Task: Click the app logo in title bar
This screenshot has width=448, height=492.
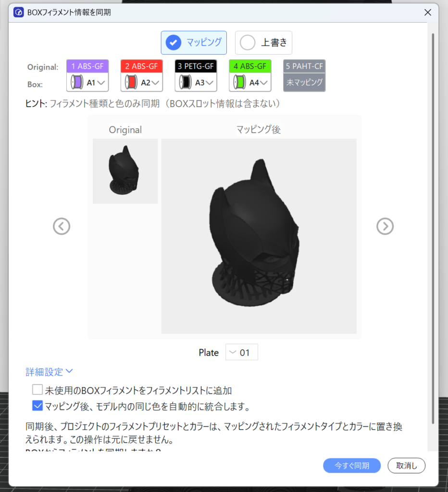Action: pos(19,12)
